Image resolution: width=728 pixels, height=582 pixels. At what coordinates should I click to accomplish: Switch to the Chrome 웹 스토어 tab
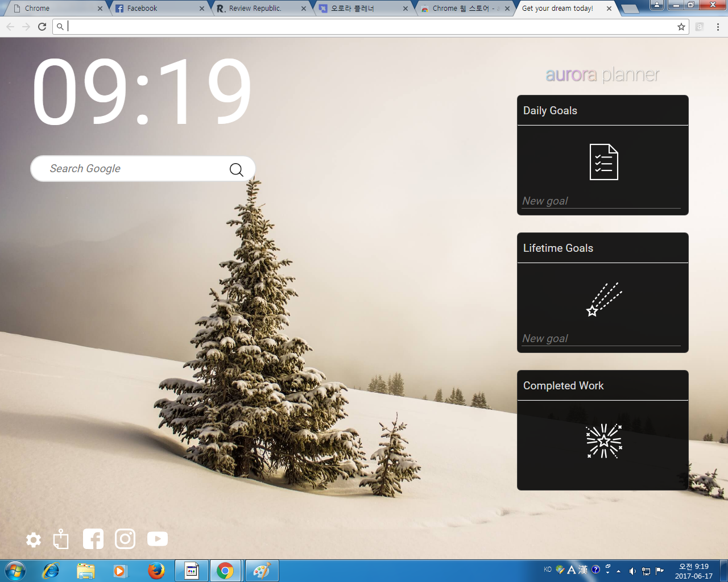pos(465,9)
